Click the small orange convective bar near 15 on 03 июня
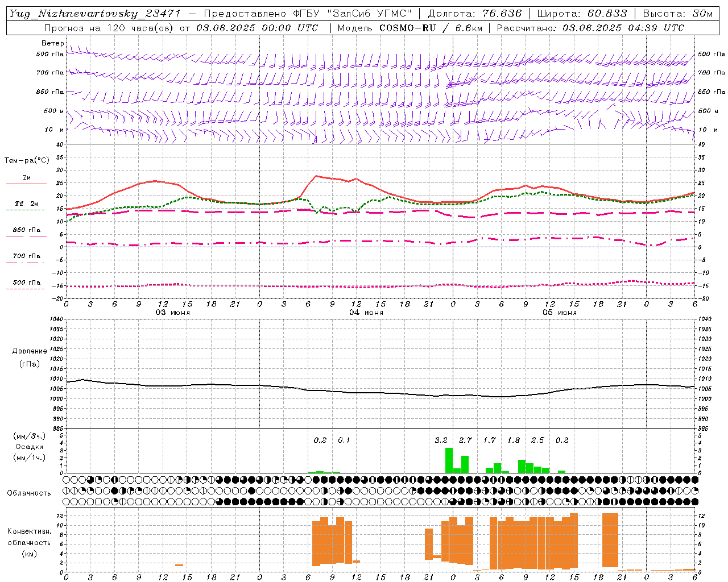This screenshot has height=582, width=728. (x=179, y=565)
